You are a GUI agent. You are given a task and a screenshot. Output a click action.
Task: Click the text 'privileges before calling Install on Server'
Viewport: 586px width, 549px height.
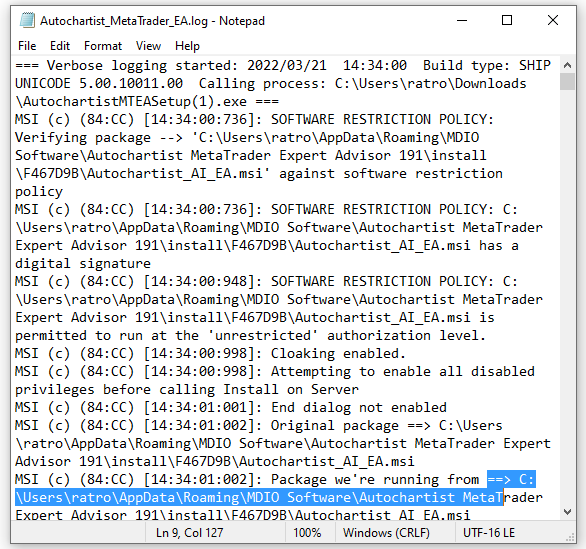187,389
